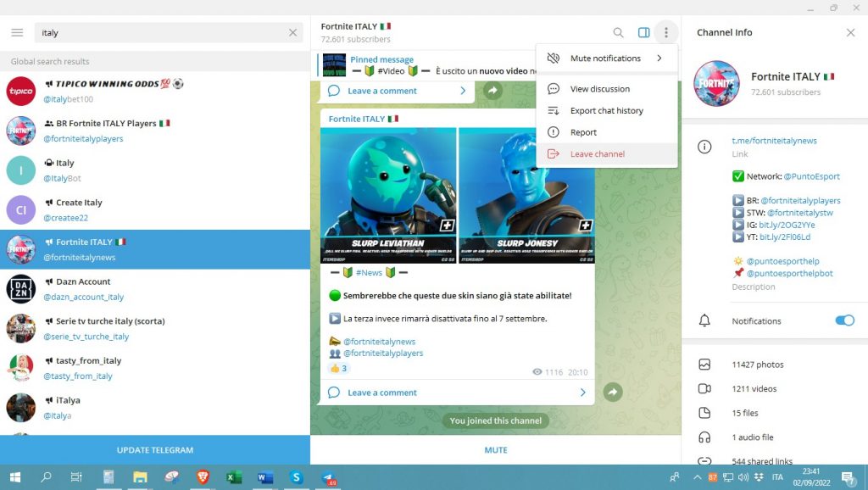Click the search icon in chat header
868x490 pixels.
click(x=618, y=33)
